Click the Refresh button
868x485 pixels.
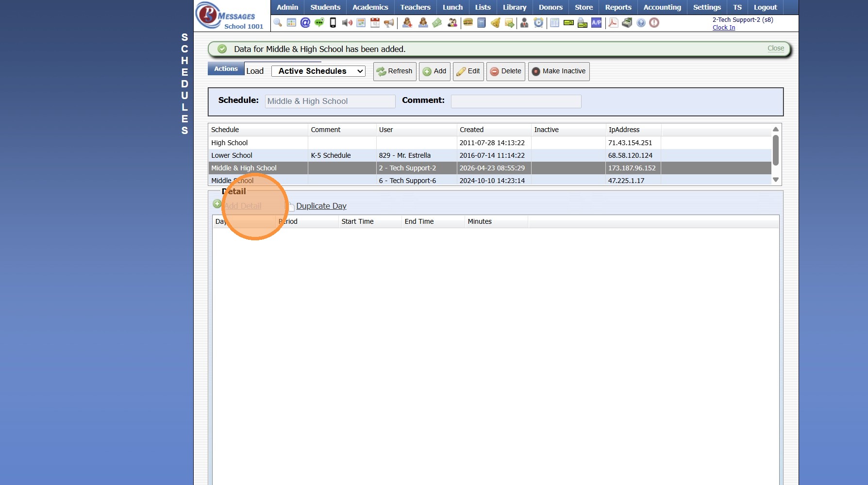395,71
